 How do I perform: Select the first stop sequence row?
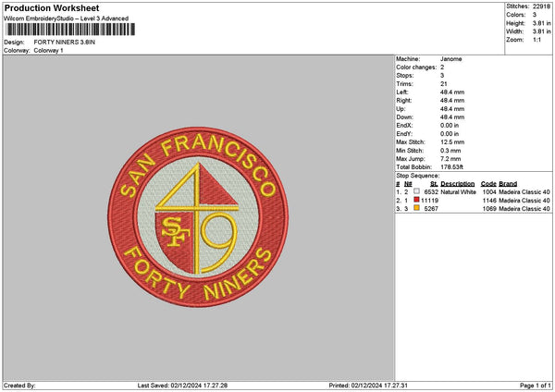point(472,192)
